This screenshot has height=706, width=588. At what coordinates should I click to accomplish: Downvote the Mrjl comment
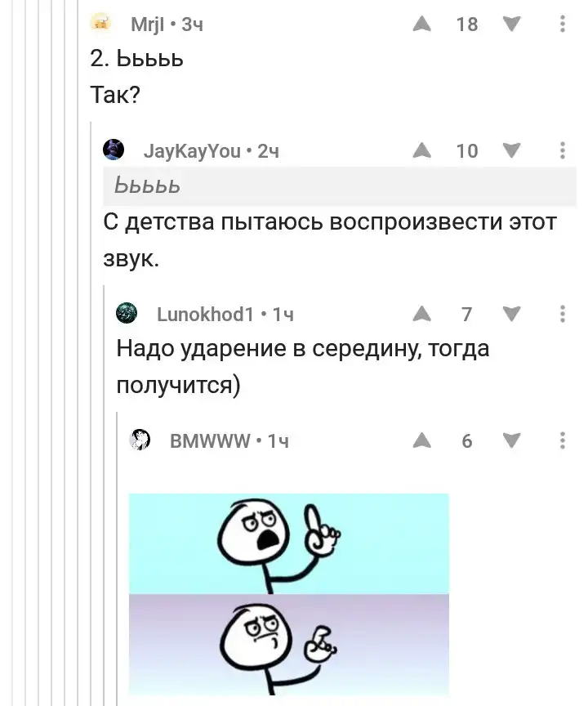(x=511, y=24)
